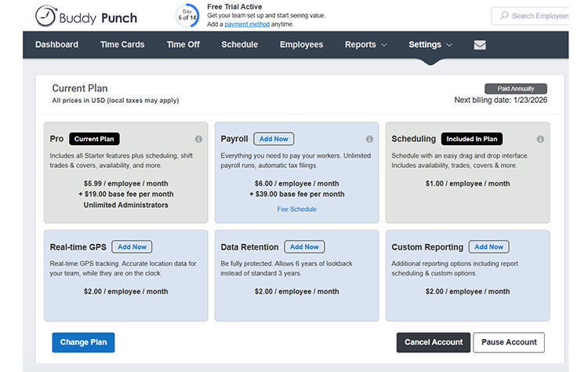Add the Payroll add-on now
Screen dimensions: 588x372
coord(274,139)
